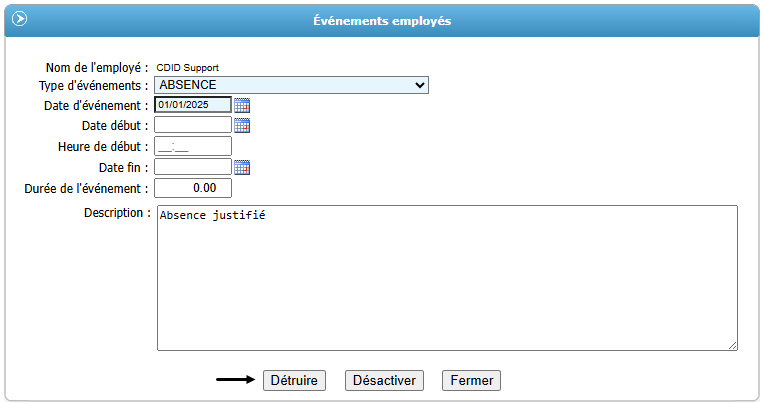Viewport: 763px width, 403px height.
Task: Click the circular arrow icon in the header
Action: [19, 19]
